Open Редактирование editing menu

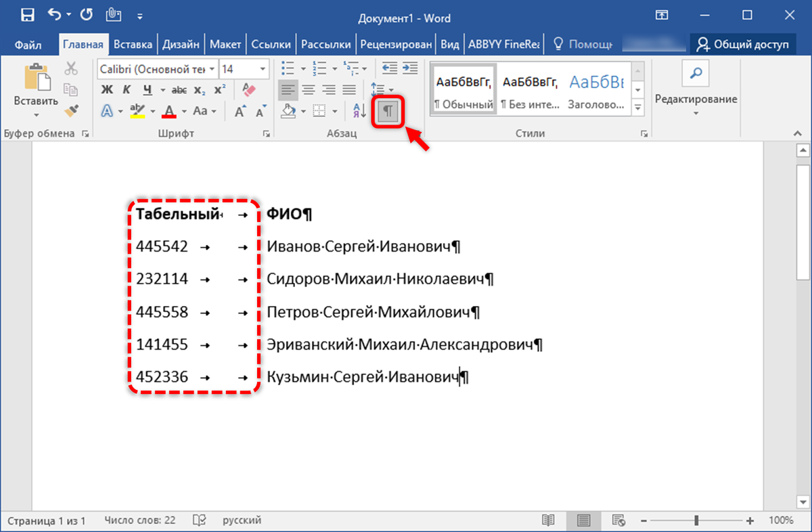coord(696,88)
